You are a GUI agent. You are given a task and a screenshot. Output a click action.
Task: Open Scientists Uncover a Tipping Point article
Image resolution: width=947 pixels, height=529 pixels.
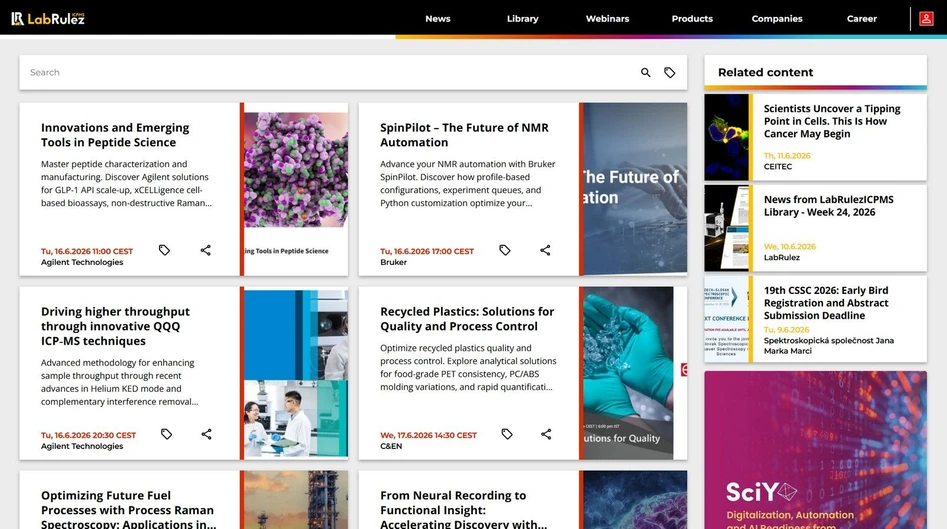click(832, 121)
